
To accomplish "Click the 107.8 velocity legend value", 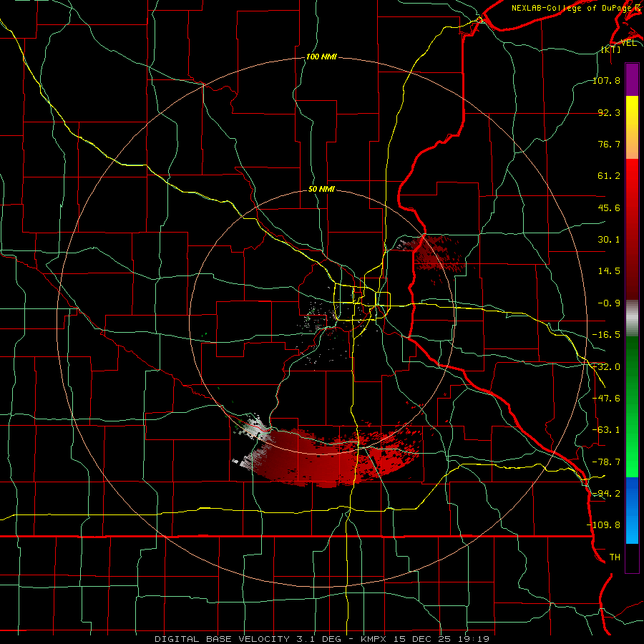I will [x=606, y=80].
